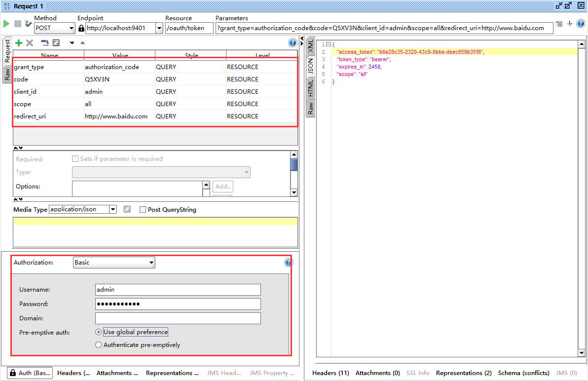
Task: Click the Password field
Action: click(x=178, y=304)
